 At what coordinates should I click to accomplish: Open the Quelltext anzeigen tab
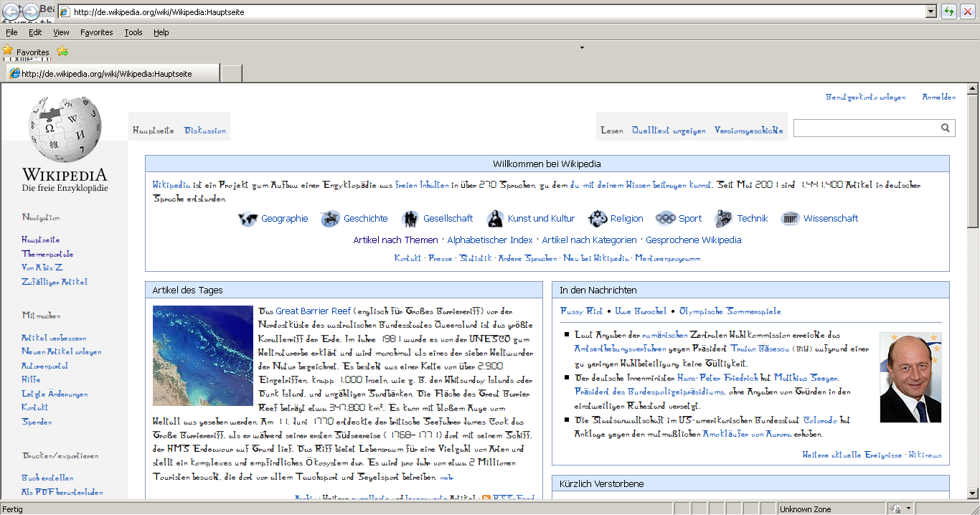pyautogui.click(x=669, y=131)
